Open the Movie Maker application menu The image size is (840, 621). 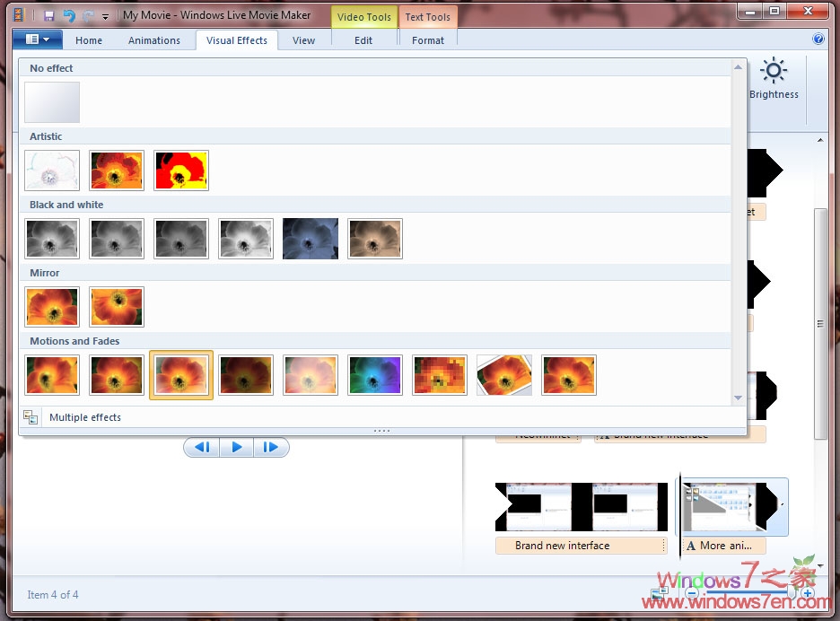(35, 39)
